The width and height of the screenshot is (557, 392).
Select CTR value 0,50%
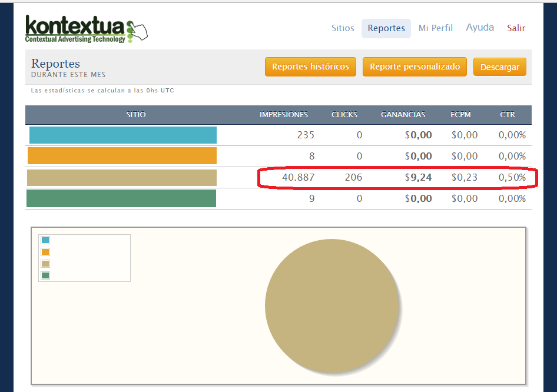[x=512, y=177]
